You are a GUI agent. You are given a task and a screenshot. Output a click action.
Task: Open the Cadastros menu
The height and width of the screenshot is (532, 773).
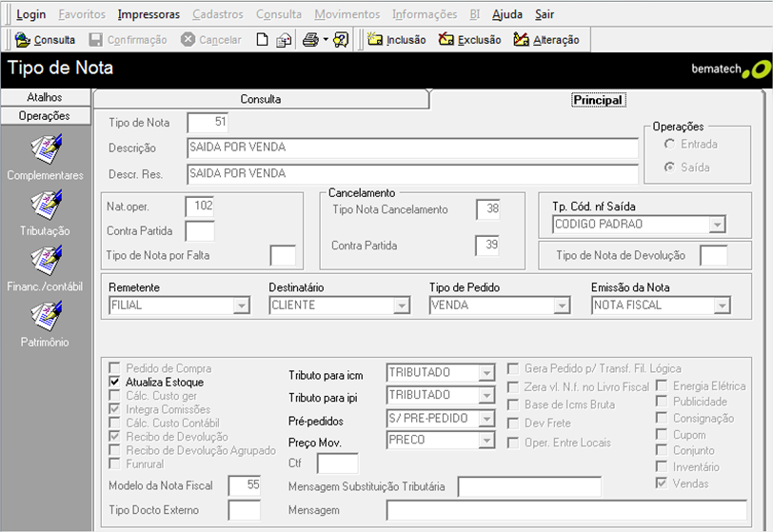point(218,14)
